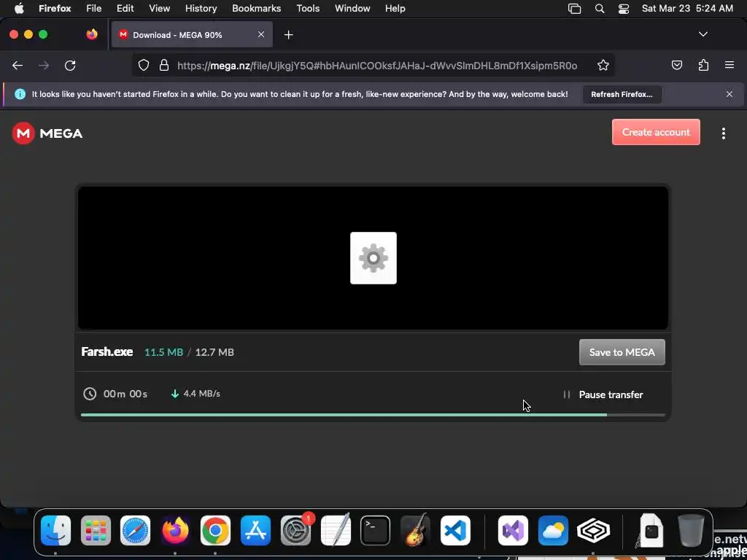The width and height of the screenshot is (747, 560).
Task: Click the gear file type thumbnail
Action: tap(373, 258)
